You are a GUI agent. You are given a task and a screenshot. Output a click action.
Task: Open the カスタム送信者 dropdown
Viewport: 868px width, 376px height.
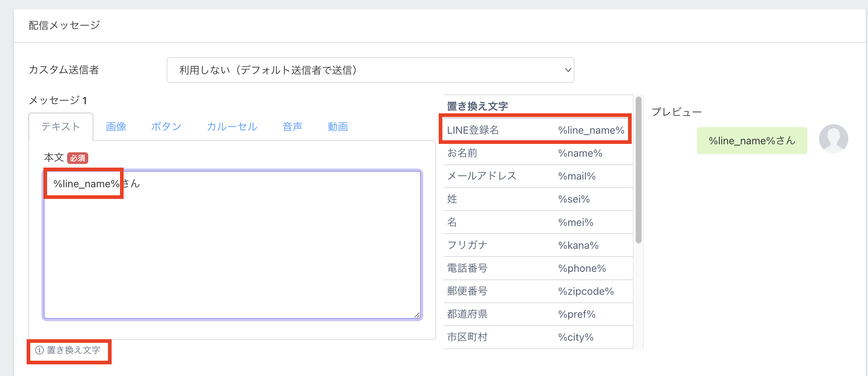click(x=370, y=70)
